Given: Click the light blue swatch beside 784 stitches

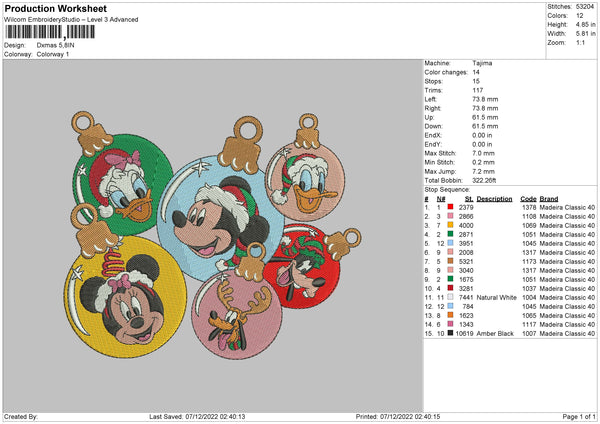Looking at the screenshot, I should point(450,306).
